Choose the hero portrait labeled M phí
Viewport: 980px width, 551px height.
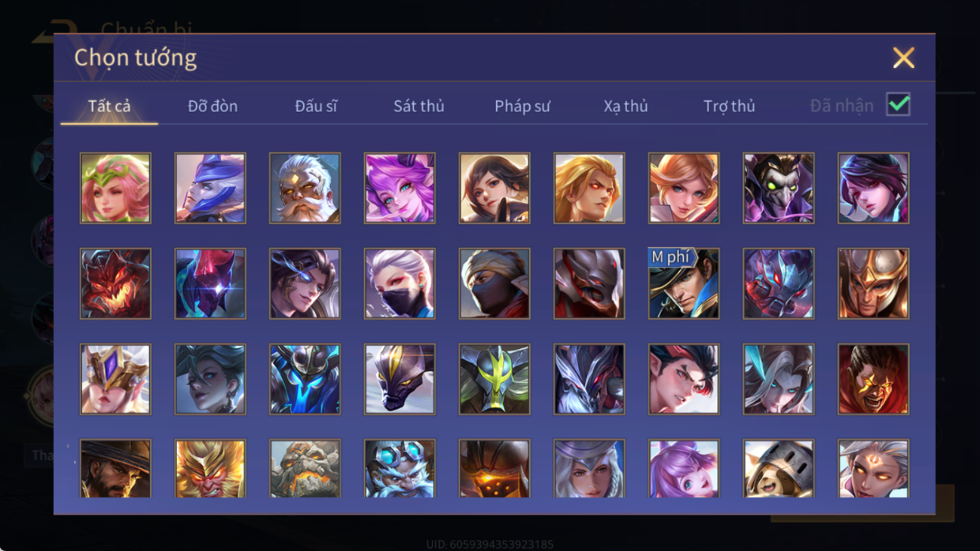point(684,284)
